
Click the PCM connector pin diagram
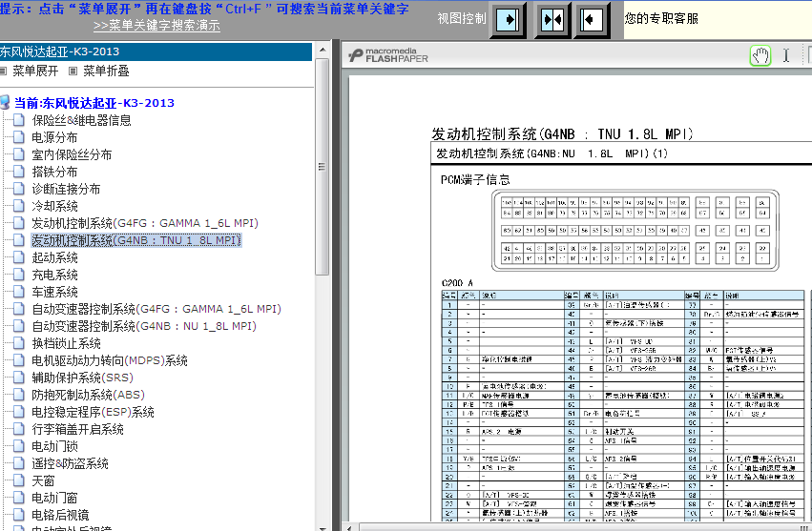coord(635,231)
